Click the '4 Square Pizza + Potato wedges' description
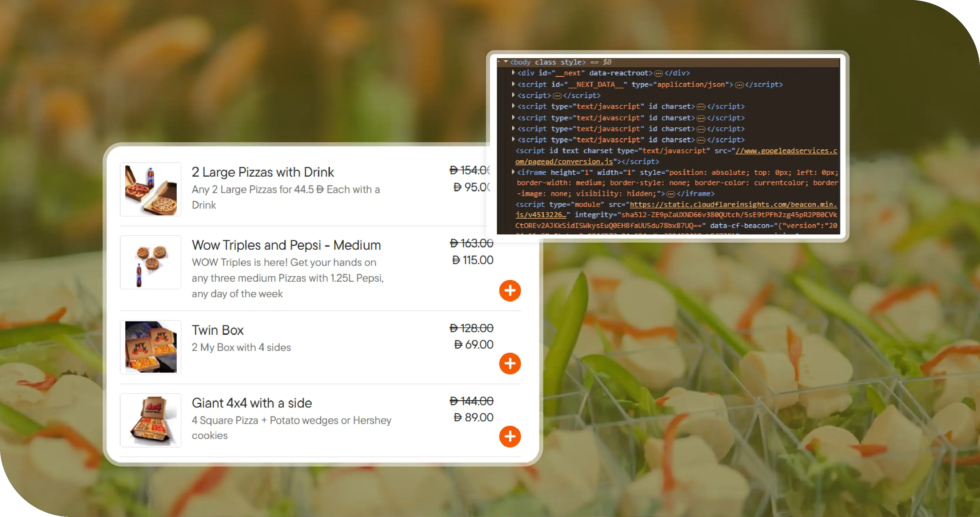 pyautogui.click(x=291, y=428)
